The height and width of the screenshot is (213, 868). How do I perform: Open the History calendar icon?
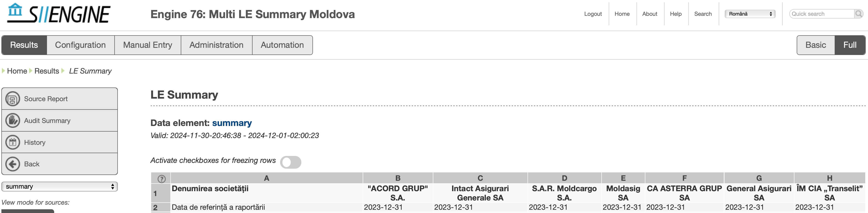[13, 142]
